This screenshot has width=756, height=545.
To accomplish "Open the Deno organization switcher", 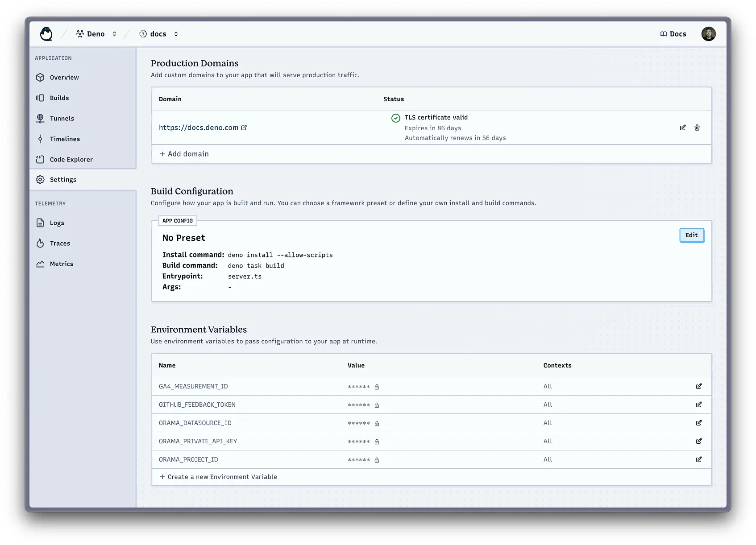I will pos(96,34).
